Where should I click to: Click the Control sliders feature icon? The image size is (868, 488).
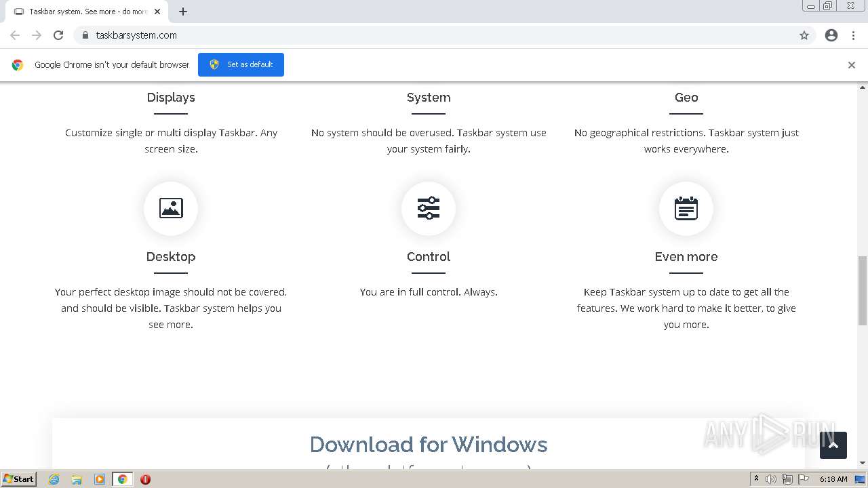429,208
